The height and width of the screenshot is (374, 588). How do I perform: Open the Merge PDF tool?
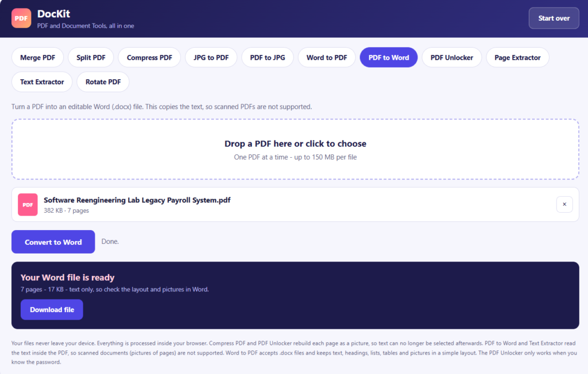pos(37,57)
